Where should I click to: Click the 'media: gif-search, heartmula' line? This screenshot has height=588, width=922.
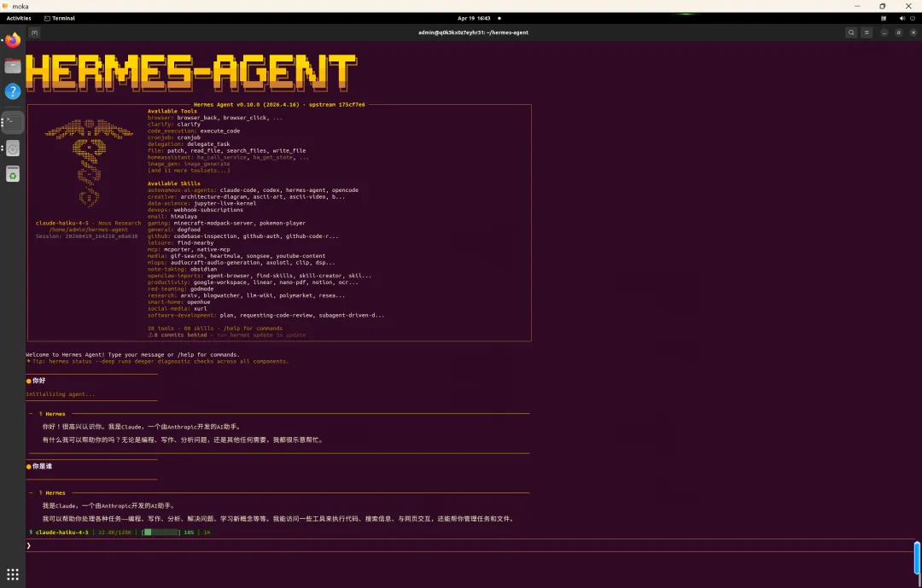236,256
